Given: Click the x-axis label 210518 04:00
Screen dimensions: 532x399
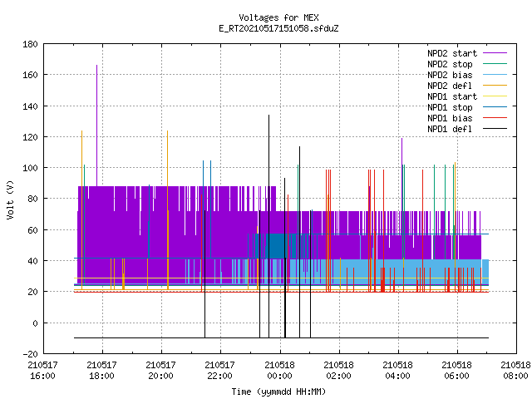Looking at the screenshot, I should pyautogui.click(x=397, y=371).
